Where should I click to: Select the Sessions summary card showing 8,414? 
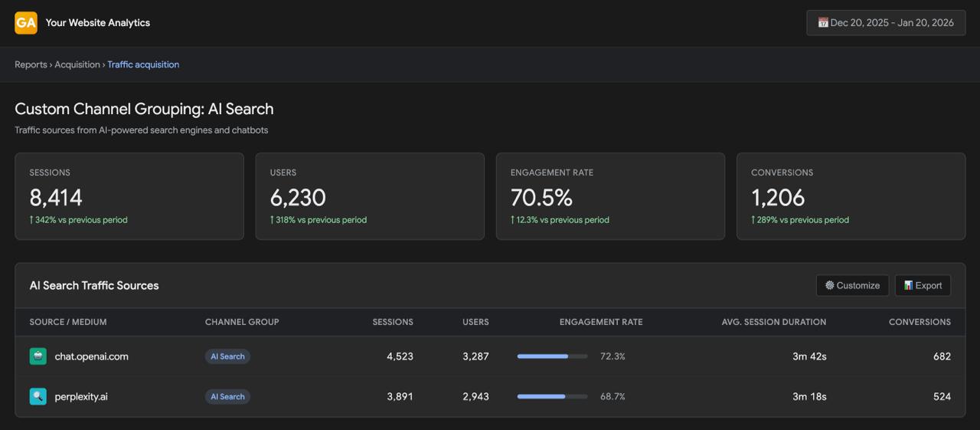[x=129, y=196]
